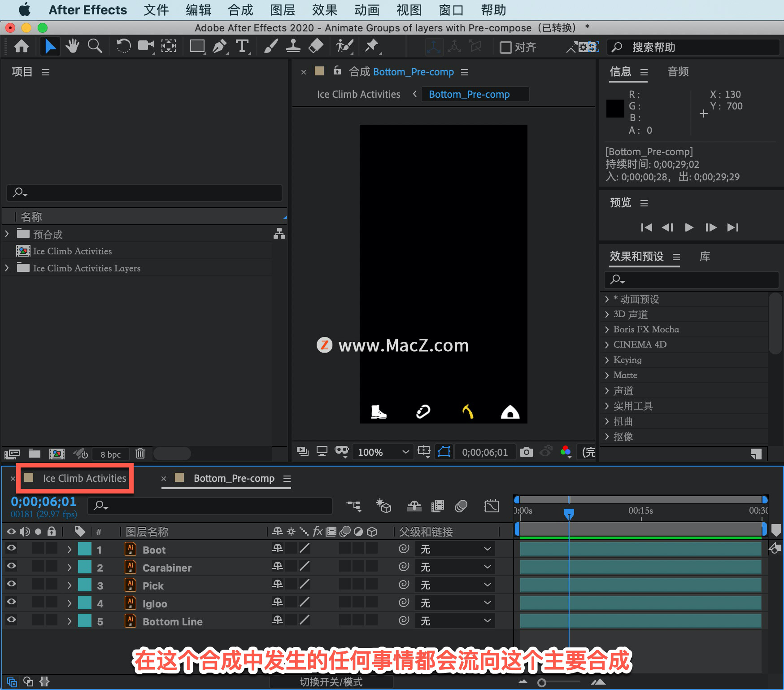Select the Pen tool
This screenshot has width=784, height=690.
pos(219,46)
